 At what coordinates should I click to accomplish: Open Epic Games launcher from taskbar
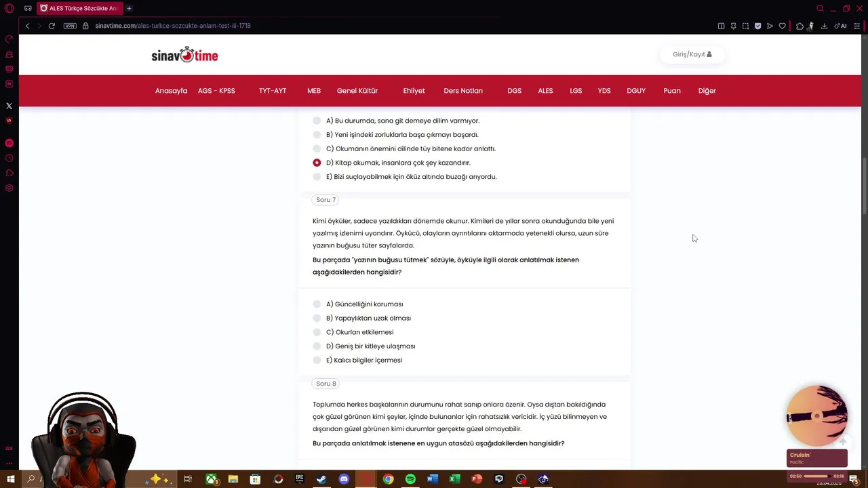pyautogui.click(x=299, y=479)
